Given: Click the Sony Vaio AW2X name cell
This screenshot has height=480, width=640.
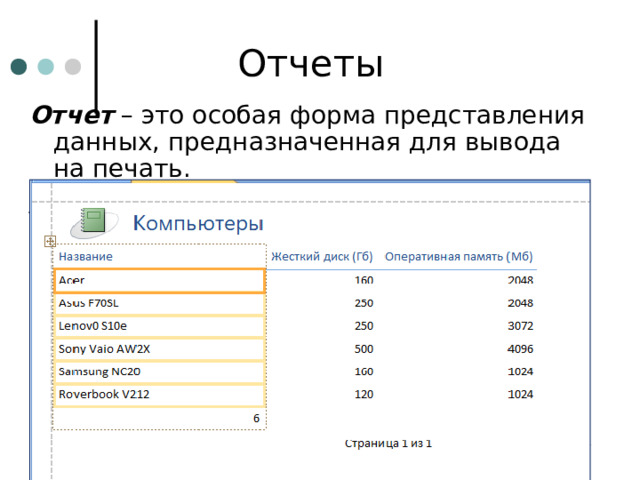Looking at the screenshot, I should coord(159,349).
